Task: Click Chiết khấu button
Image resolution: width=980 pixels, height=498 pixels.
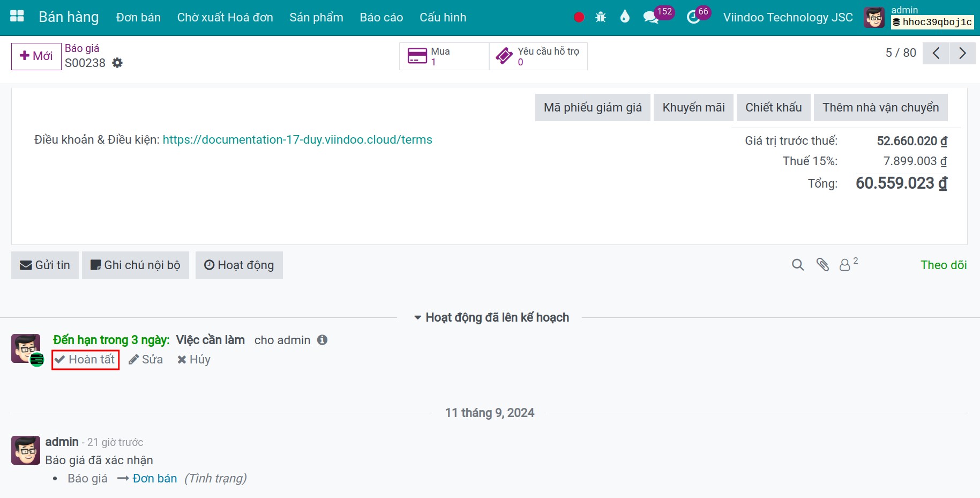Action: 774,107
